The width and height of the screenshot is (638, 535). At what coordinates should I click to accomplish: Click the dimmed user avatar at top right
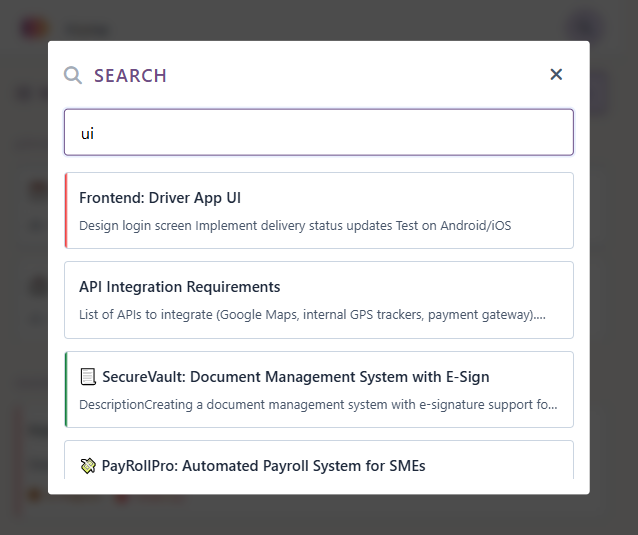point(584,28)
